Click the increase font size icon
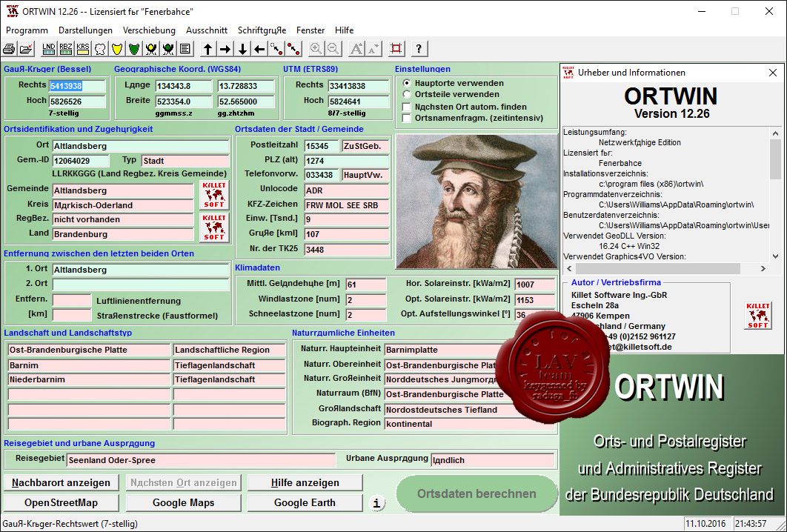 click(356, 49)
